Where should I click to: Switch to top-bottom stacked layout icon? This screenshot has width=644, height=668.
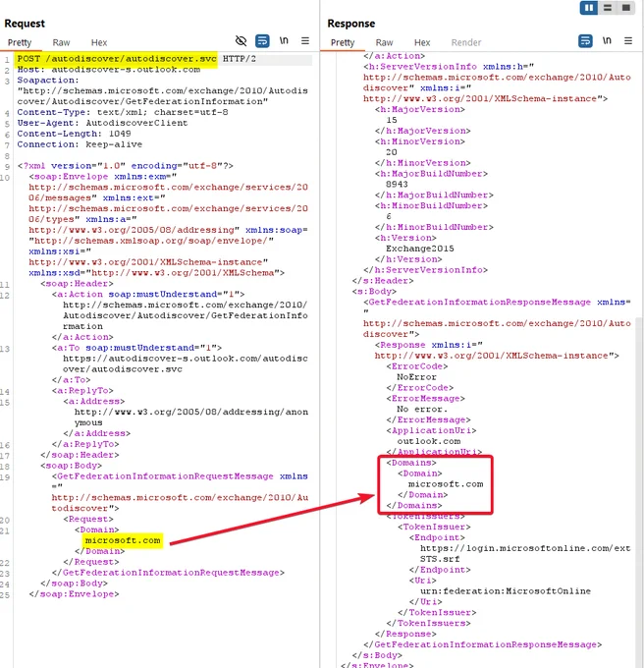coord(608,8)
